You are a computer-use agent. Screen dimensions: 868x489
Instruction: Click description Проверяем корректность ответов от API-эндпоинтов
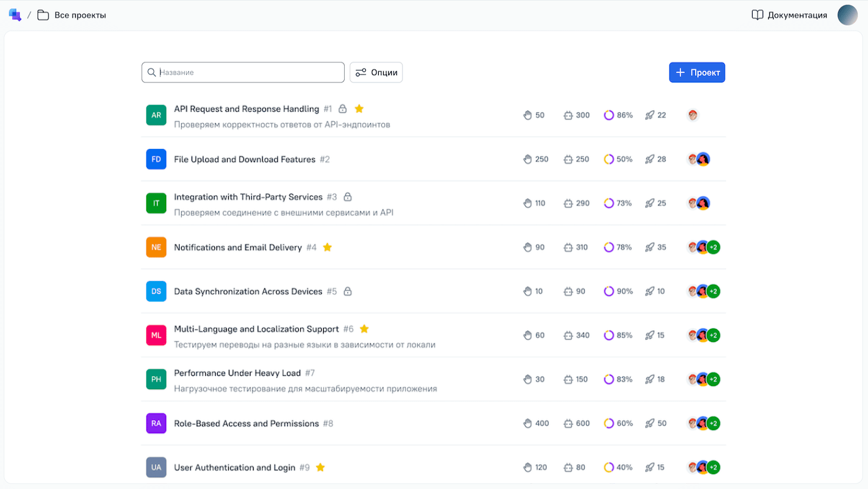[x=282, y=125]
